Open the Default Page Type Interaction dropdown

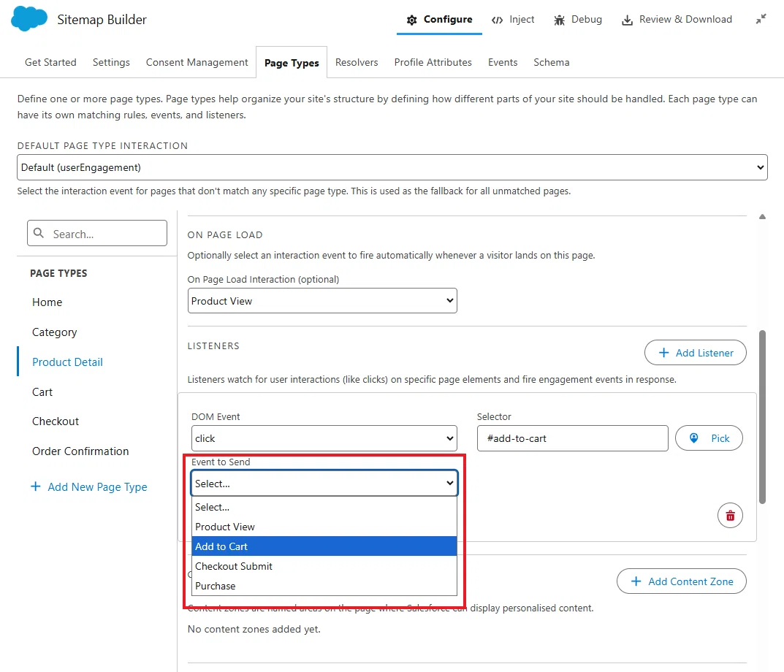pyautogui.click(x=392, y=167)
